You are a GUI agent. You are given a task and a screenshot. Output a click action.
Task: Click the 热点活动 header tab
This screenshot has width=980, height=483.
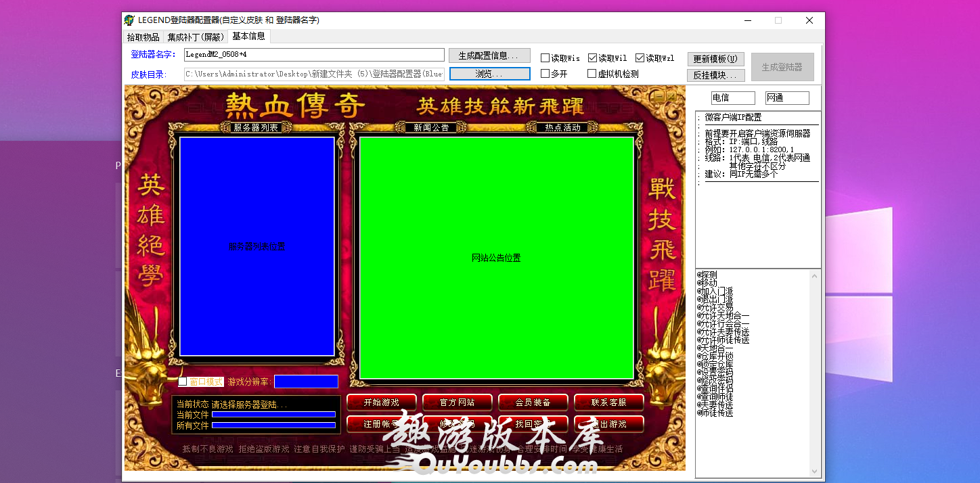coord(562,127)
